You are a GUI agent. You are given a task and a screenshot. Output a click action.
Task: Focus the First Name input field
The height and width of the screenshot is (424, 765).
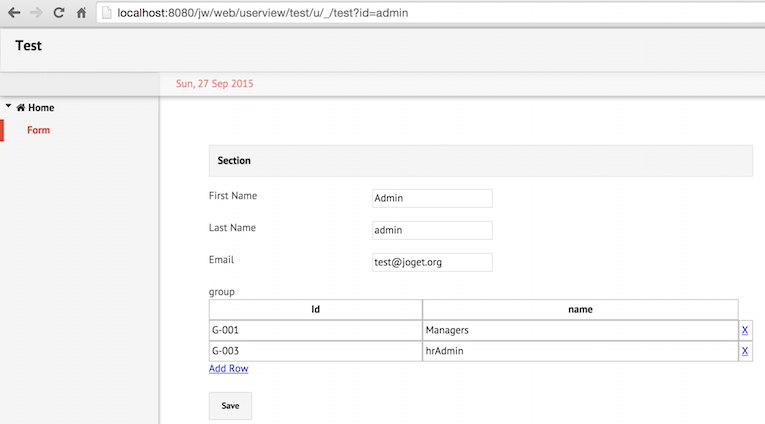(431, 199)
